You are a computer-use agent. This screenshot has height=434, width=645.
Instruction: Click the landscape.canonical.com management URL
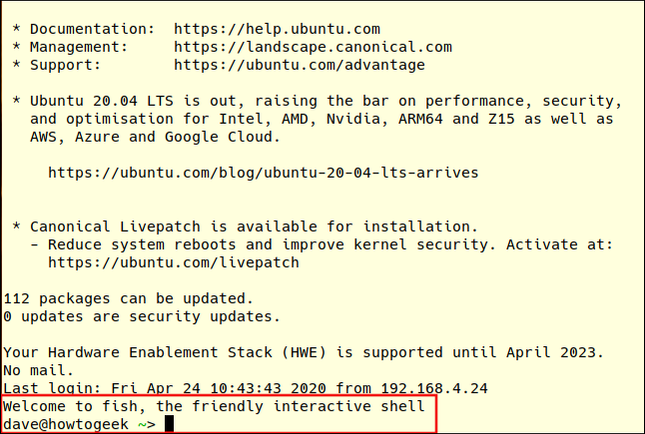[x=312, y=46]
